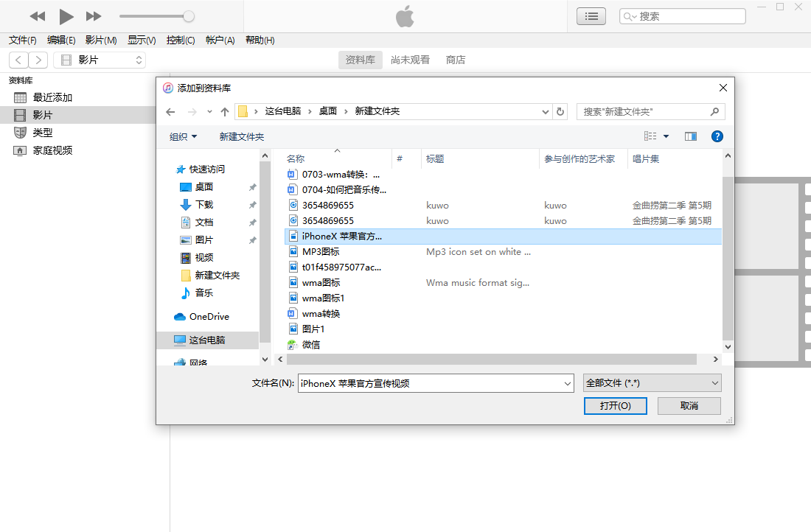Image resolution: width=811 pixels, height=532 pixels.
Task: Toggle the preview pane icon
Action: 691,136
